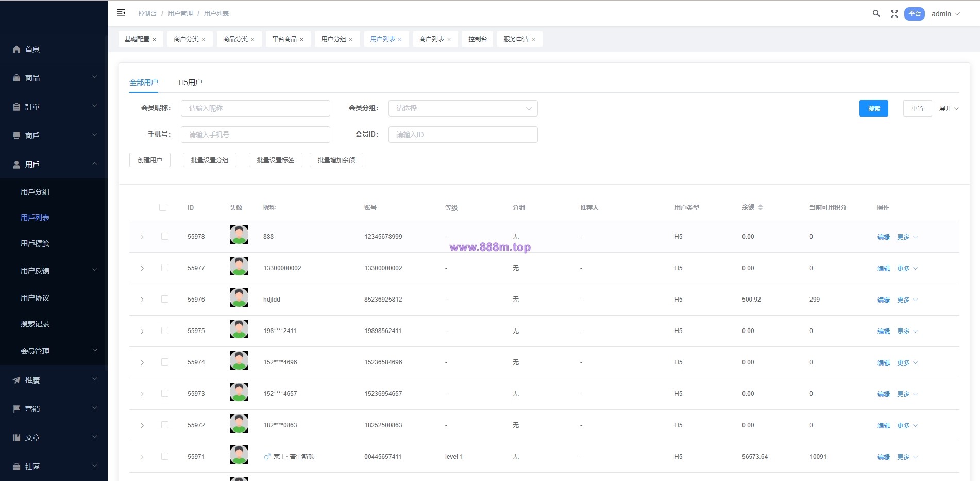Expand the 訂單 sidebar menu
The image size is (980, 481).
pyautogui.click(x=54, y=107)
